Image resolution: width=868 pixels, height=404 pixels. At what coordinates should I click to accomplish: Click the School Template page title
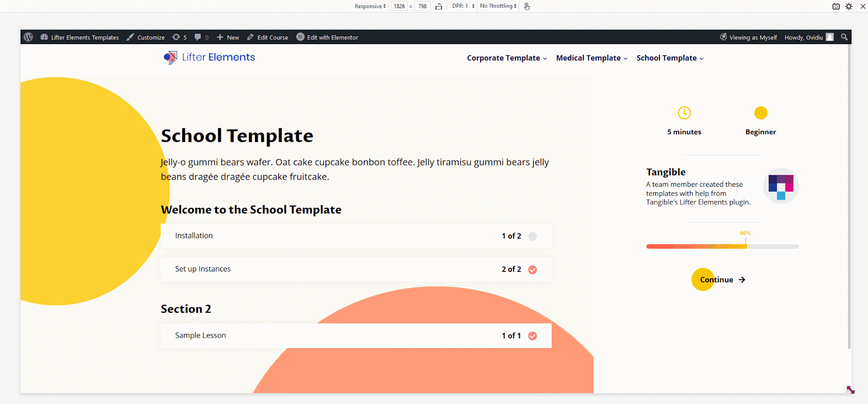click(x=237, y=136)
